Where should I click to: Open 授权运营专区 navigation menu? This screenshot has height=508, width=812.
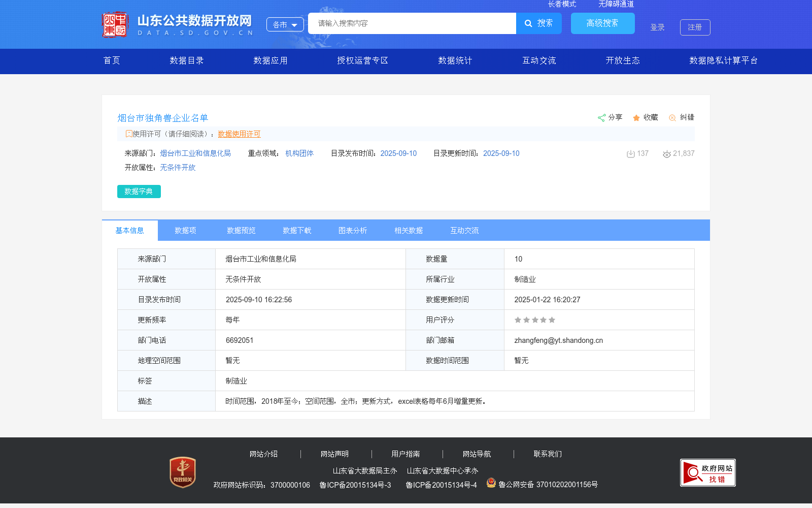363,60
